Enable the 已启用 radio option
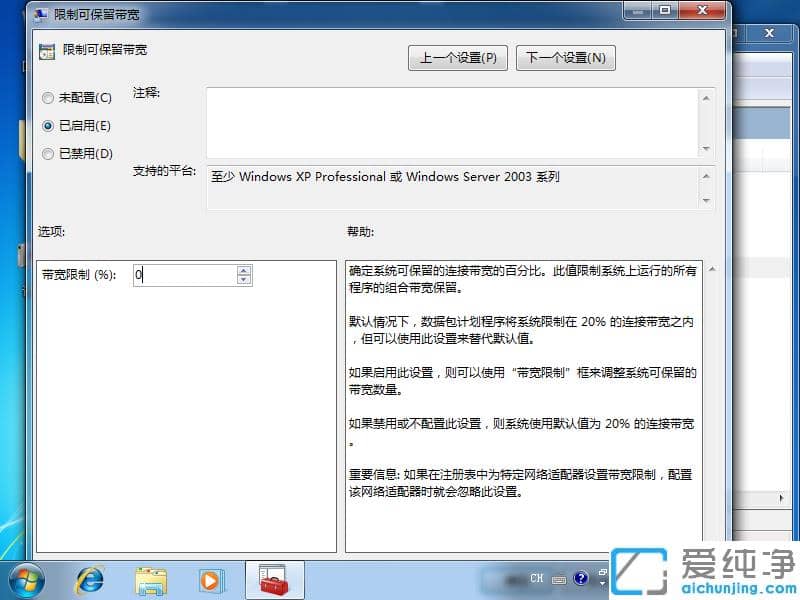Image resolution: width=800 pixels, height=600 pixels. click(47, 125)
